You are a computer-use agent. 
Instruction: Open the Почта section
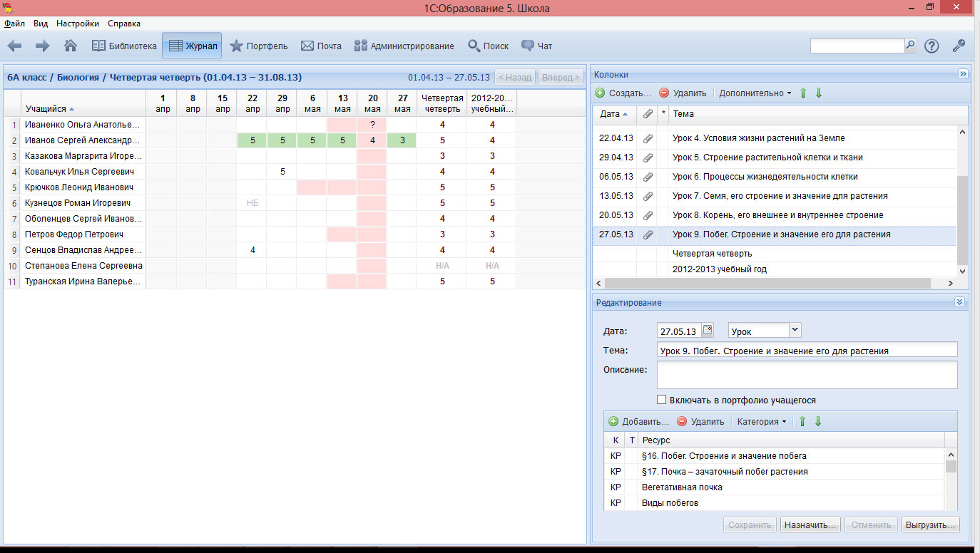click(321, 46)
